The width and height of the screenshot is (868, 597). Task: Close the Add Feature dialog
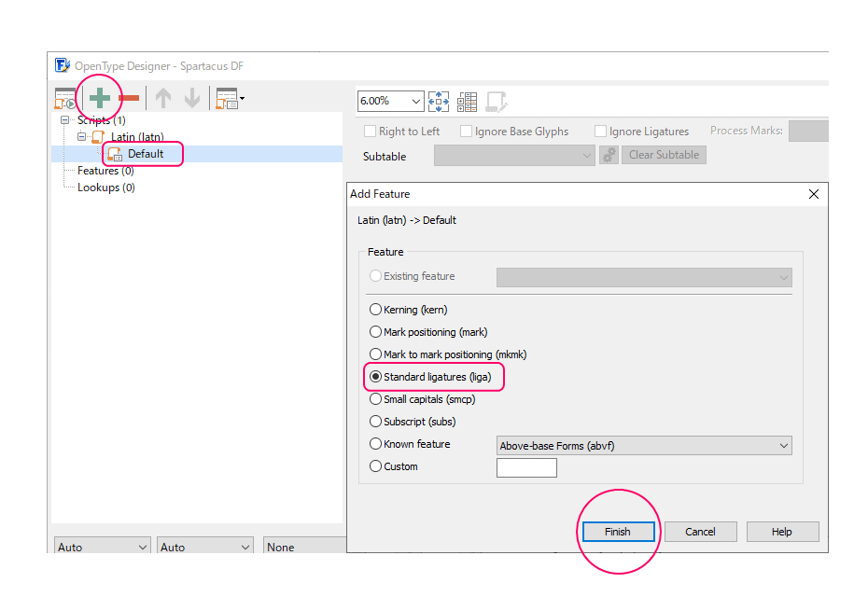tap(813, 194)
